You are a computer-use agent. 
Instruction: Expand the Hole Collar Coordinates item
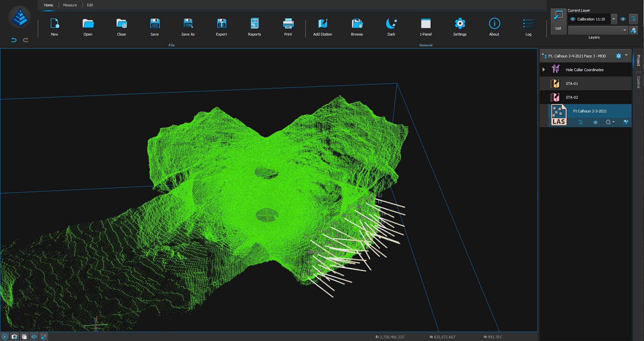click(x=544, y=69)
